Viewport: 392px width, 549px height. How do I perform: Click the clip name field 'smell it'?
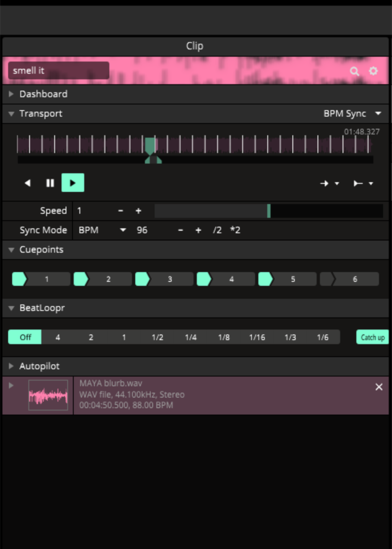point(59,71)
